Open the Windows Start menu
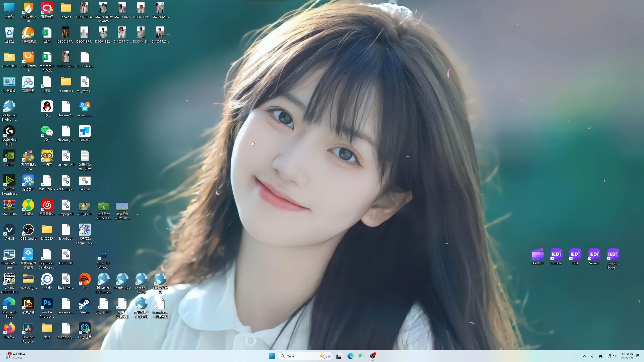644x362 pixels. coord(272,356)
